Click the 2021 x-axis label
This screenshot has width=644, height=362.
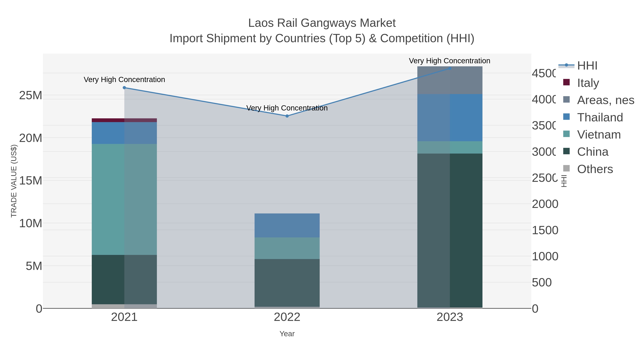pos(124,317)
